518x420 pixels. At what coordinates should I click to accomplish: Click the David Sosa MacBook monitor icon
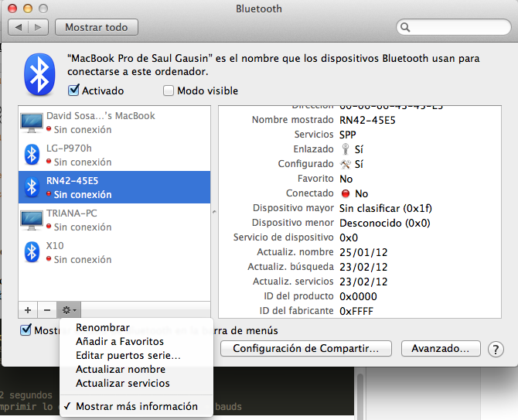coord(32,122)
